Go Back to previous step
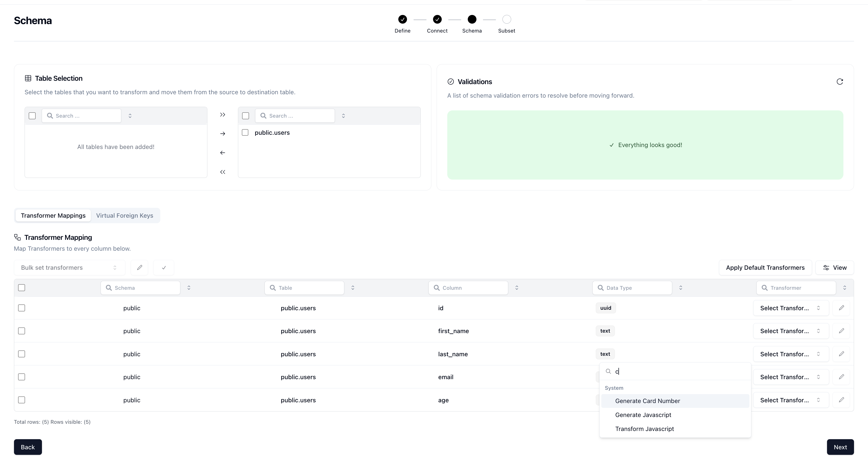The image size is (868, 464). coord(28,447)
